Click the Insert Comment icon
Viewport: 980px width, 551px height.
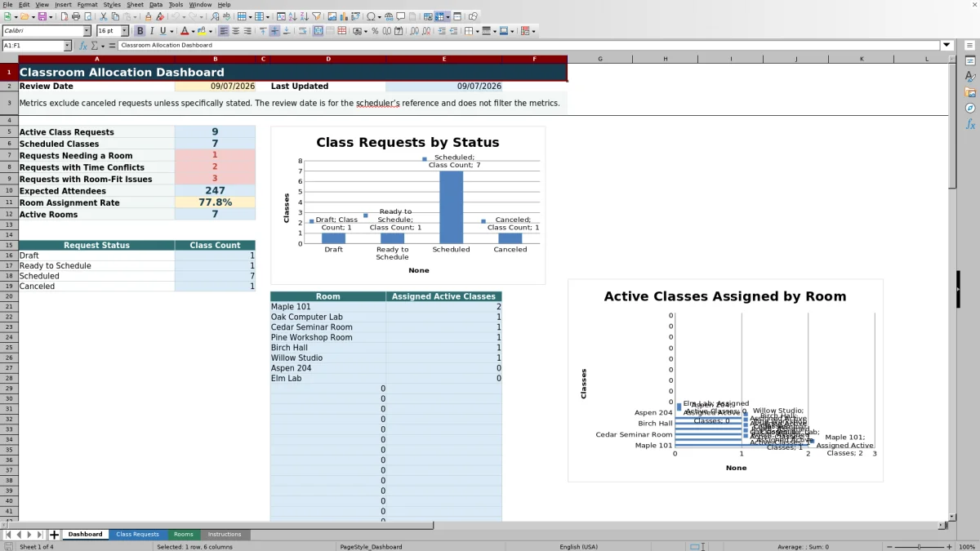401,16
